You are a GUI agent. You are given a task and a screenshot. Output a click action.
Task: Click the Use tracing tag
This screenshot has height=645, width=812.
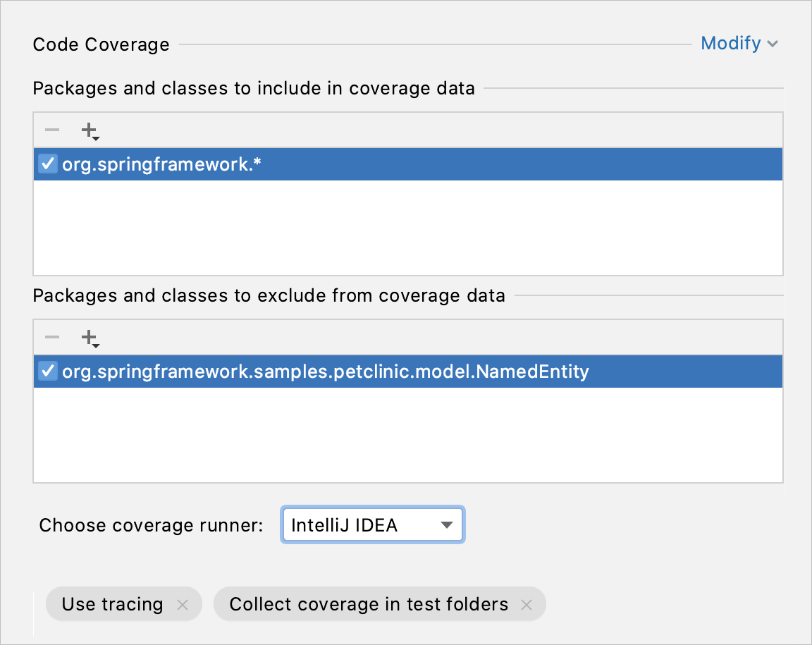tap(111, 604)
